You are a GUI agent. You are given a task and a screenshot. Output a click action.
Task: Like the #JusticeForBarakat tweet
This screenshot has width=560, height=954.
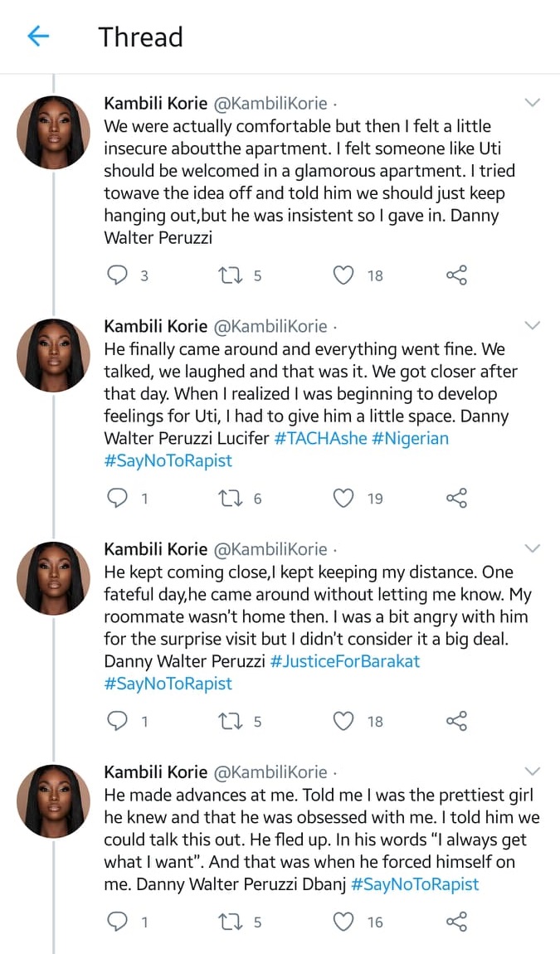click(x=343, y=721)
